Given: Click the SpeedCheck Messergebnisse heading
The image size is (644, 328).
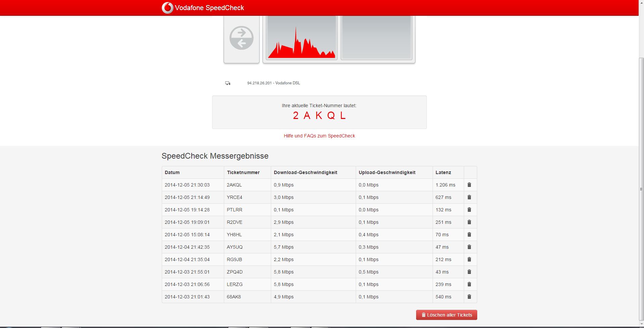Looking at the screenshot, I should [215, 156].
